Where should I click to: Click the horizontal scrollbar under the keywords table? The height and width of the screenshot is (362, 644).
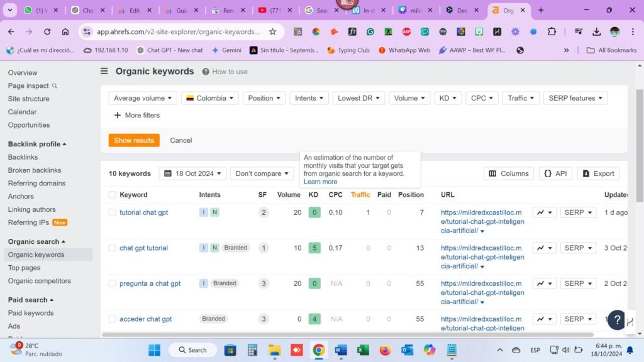[347, 334]
